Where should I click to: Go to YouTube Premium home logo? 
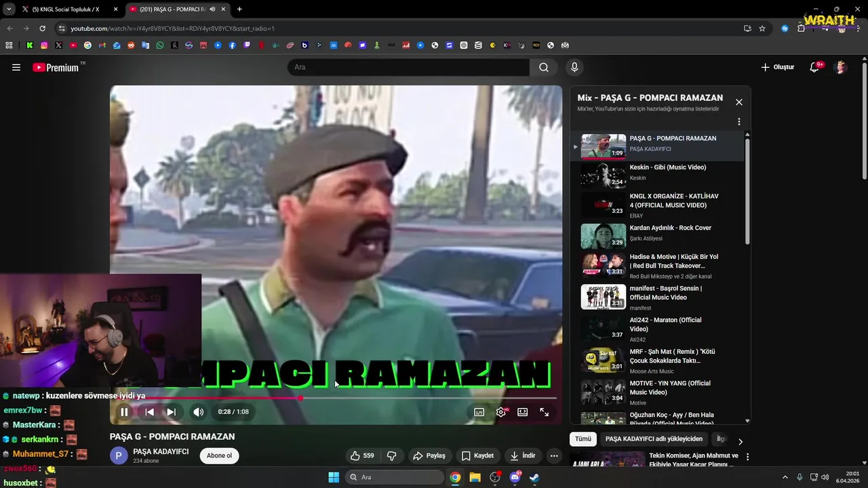pos(56,67)
